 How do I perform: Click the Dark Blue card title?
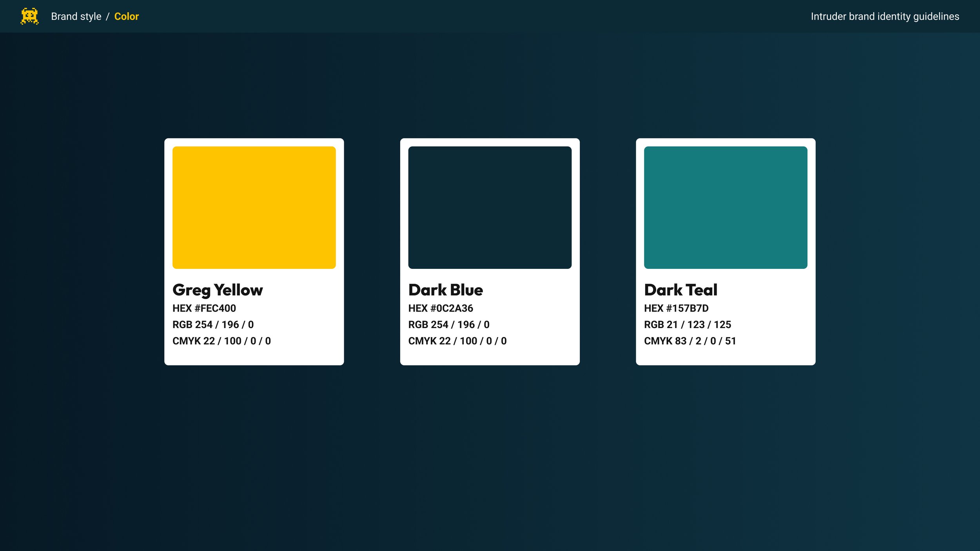pos(446,290)
